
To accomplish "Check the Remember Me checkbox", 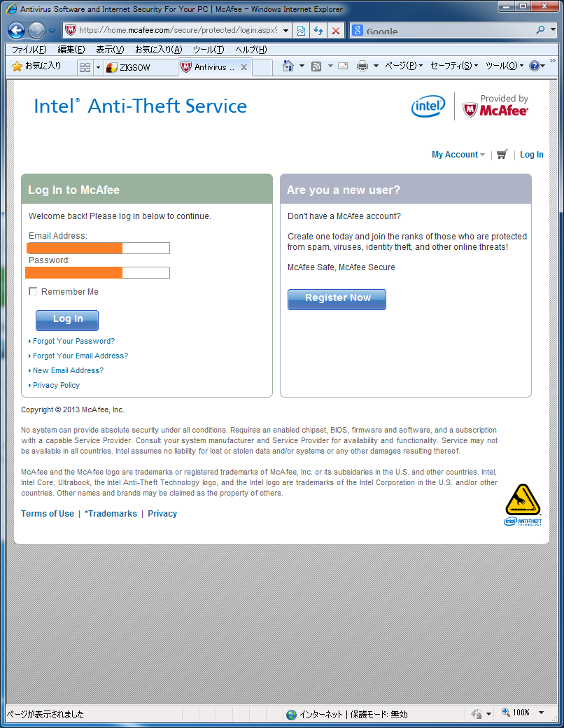I will click(33, 291).
